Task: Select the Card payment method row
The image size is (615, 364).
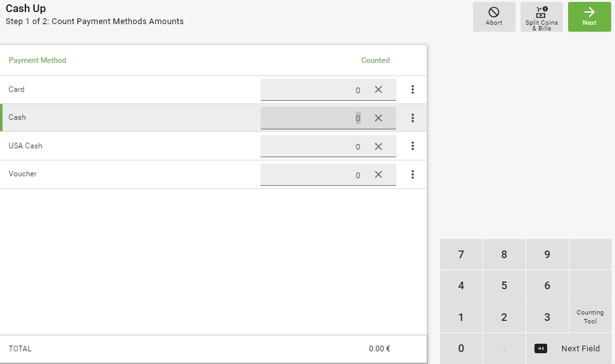Action: tap(127, 89)
